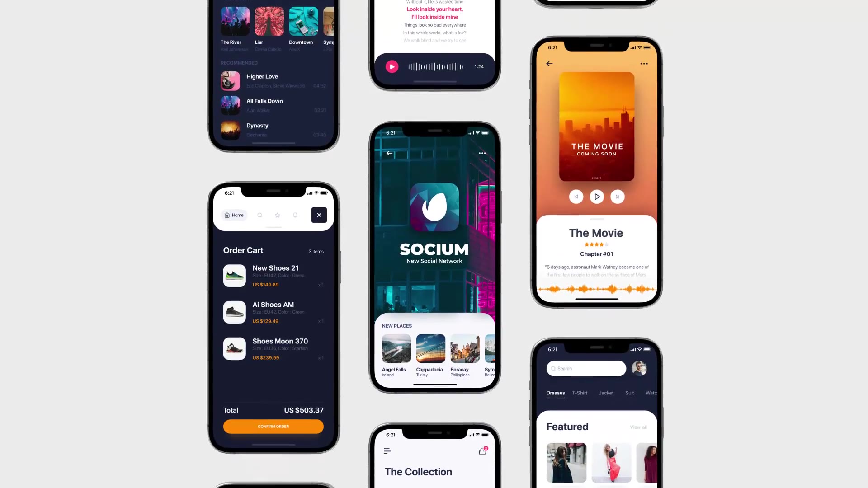
Task: Tap CONFIRM ORDER button in cart
Action: [273, 426]
